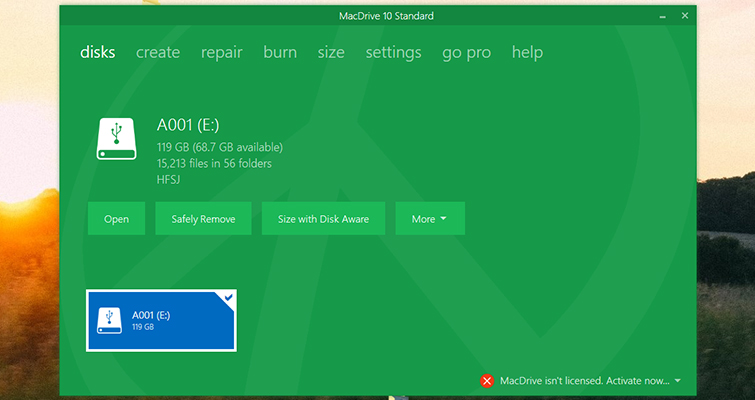Click the A001 (E:) drive title text

188,125
